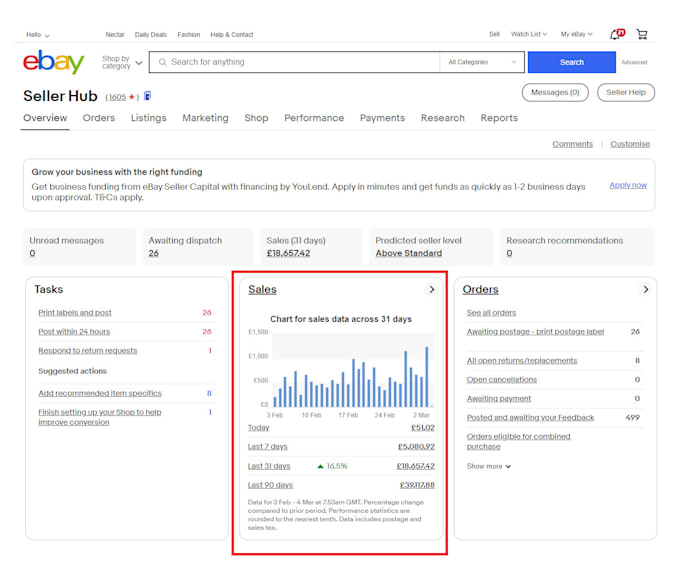Expand Show more in Orders card

coord(489,466)
